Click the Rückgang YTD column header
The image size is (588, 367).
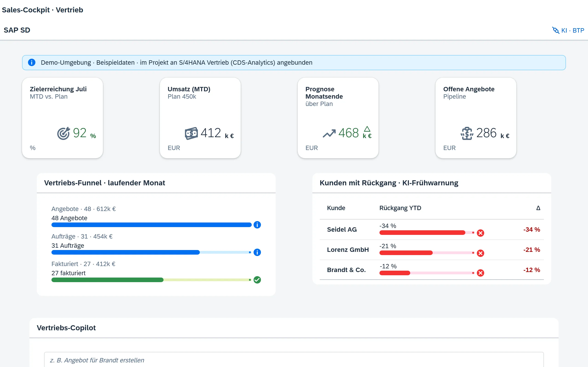(x=400, y=208)
